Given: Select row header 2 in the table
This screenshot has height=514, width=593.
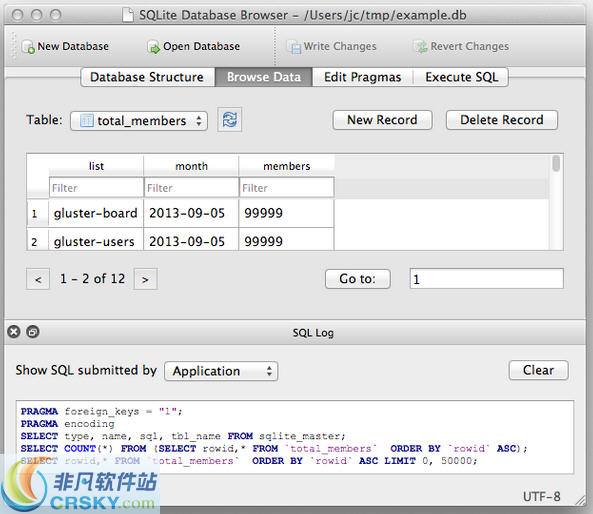Looking at the screenshot, I should (x=38, y=240).
